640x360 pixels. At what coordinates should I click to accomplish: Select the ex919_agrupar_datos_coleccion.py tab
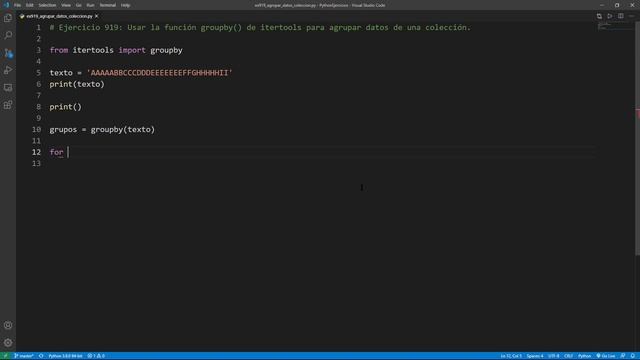pos(59,16)
